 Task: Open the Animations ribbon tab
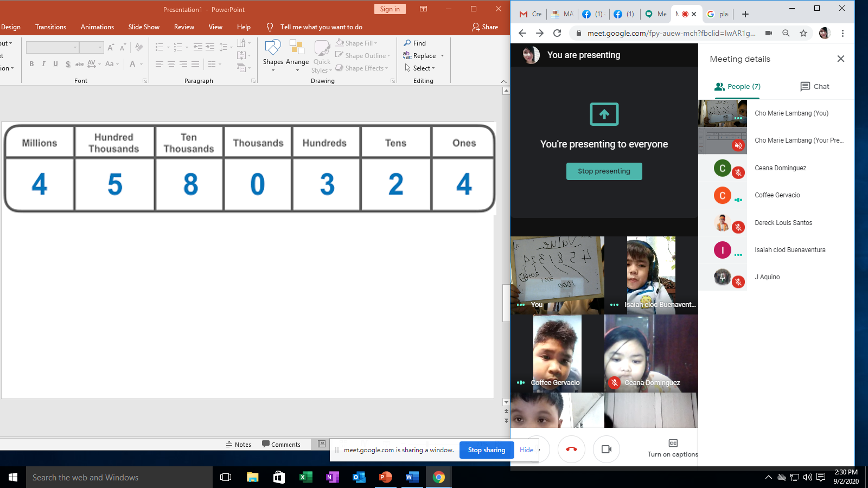point(97,27)
